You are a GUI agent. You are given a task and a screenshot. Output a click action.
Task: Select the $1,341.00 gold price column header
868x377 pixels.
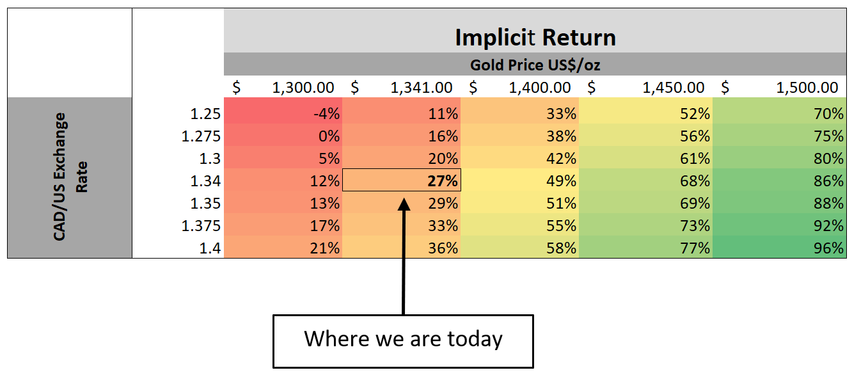[402, 88]
